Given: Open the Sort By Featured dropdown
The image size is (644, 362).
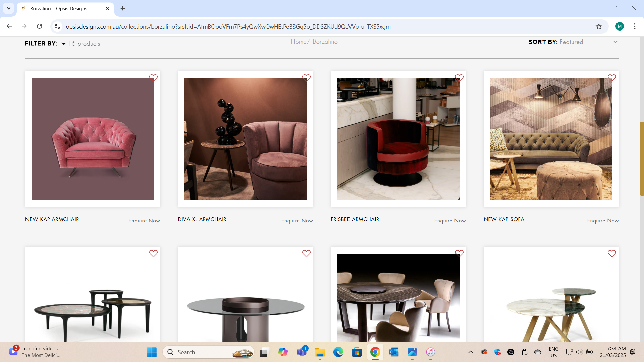Looking at the screenshot, I should click(589, 42).
